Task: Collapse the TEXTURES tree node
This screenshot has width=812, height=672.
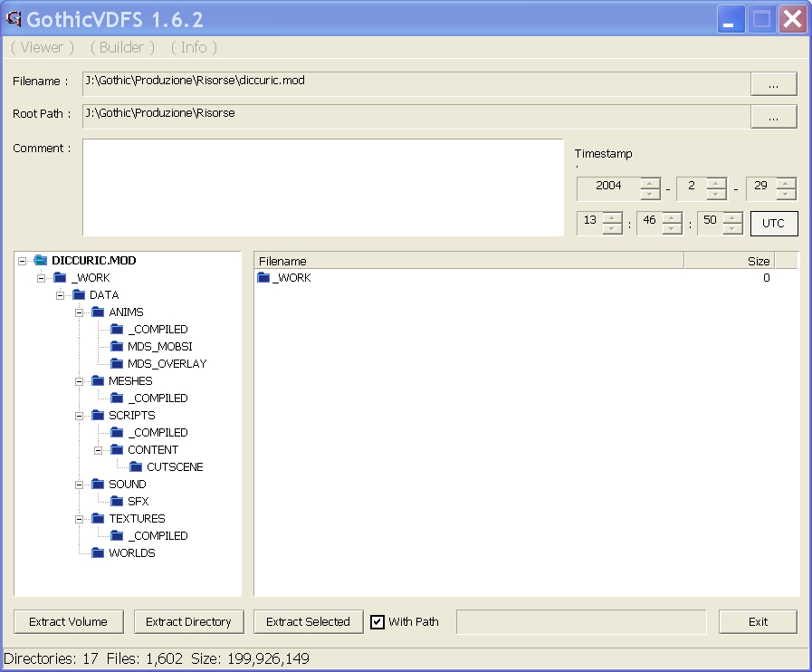Action: click(x=80, y=519)
